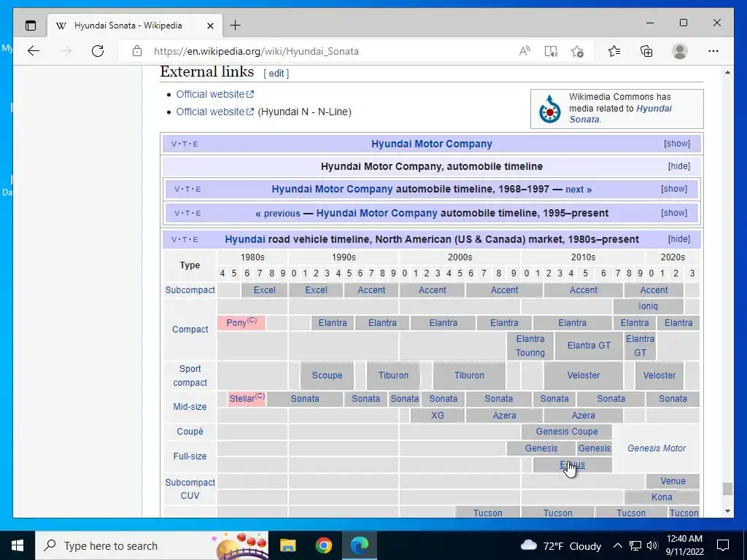Click the next » timeline link
The height and width of the screenshot is (560, 747).
click(x=578, y=190)
